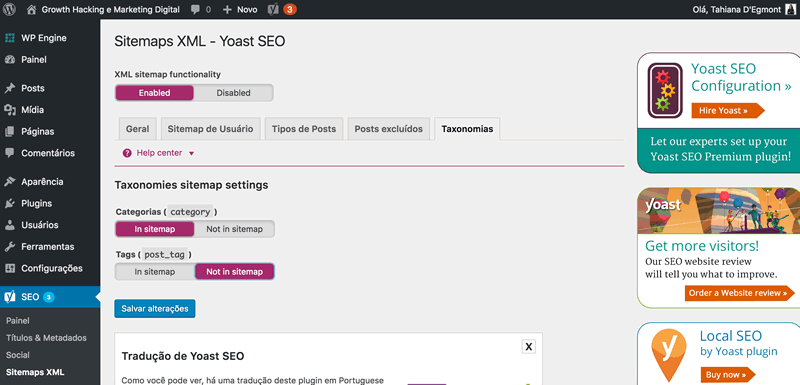Open the WordPress logo menu
Image resolution: width=800 pixels, height=385 pixels.
[x=9, y=9]
